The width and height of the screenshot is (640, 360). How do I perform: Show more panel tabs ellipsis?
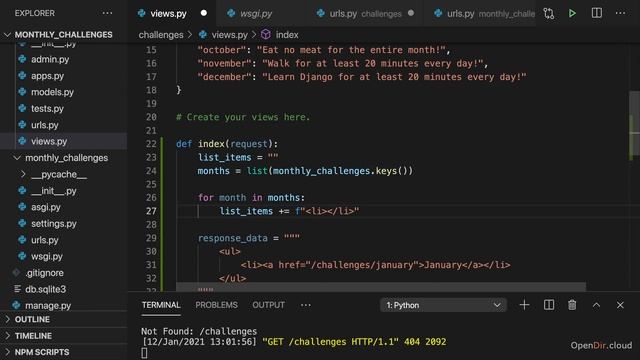pos(305,305)
